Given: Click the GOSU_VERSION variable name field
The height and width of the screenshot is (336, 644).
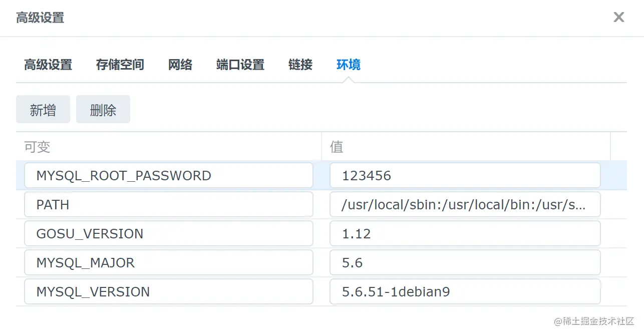Looking at the screenshot, I should click(169, 233).
